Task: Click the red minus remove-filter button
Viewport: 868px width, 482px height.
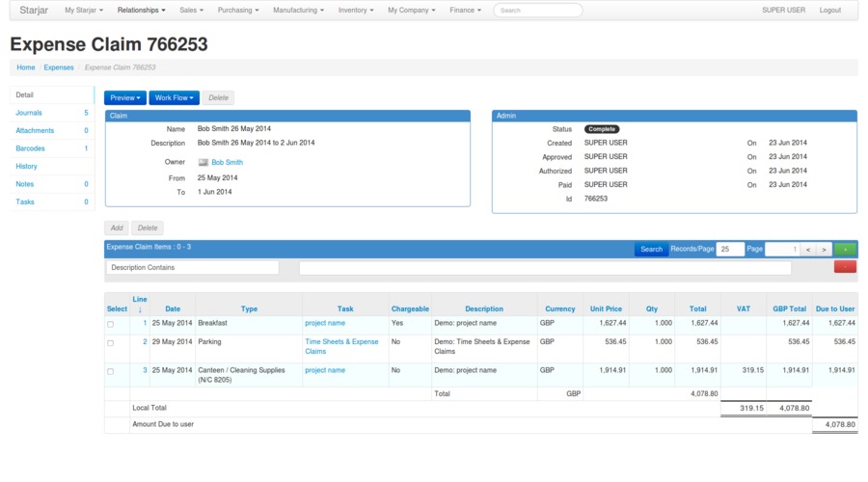Action: pyautogui.click(x=845, y=267)
